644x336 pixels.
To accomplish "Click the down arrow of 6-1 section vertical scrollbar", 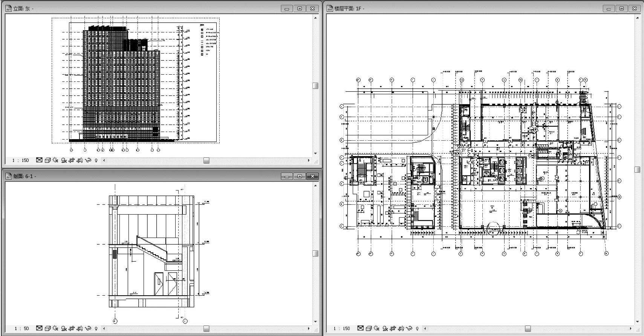I will pyautogui.click(x=316, y=322).
